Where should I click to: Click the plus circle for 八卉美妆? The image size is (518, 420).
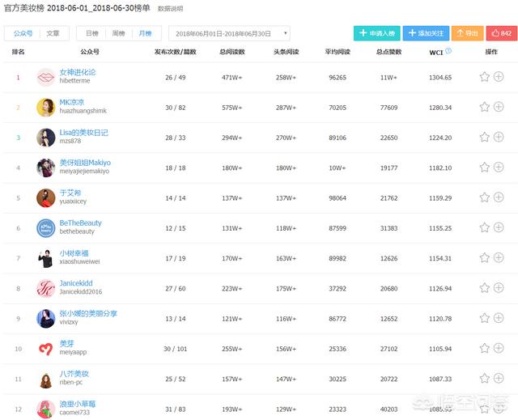(x=499, y=378)
